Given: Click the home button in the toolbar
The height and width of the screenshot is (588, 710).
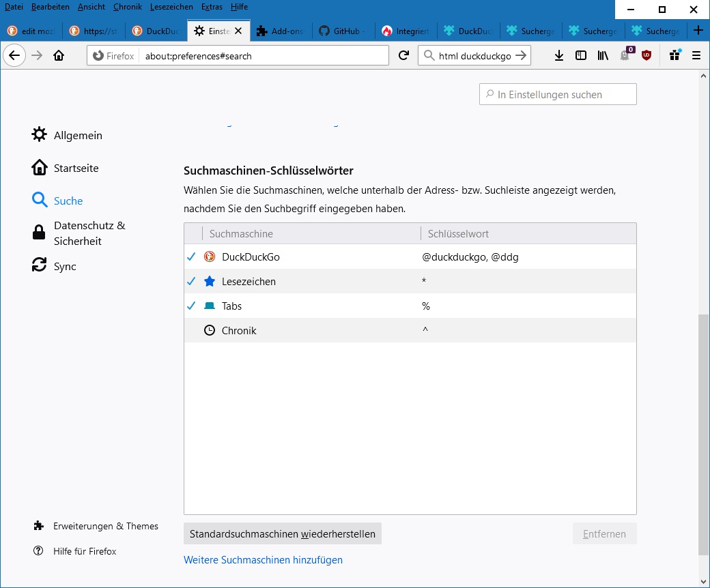Looking at the screenshot, I should click(59, 56).
